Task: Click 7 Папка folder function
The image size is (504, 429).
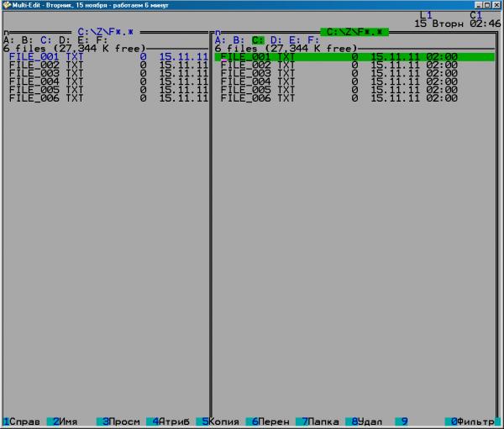Action: 320,421
